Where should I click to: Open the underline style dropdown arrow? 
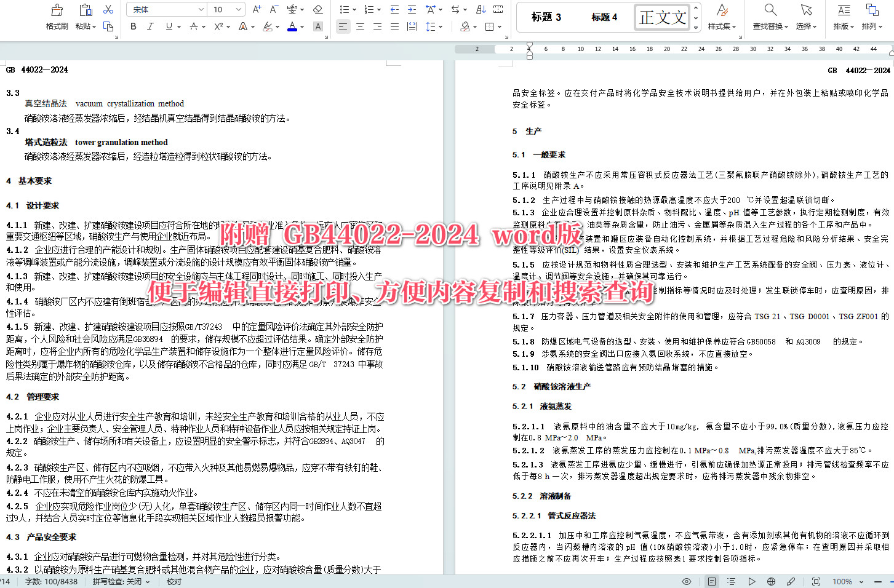pos(178,26)
